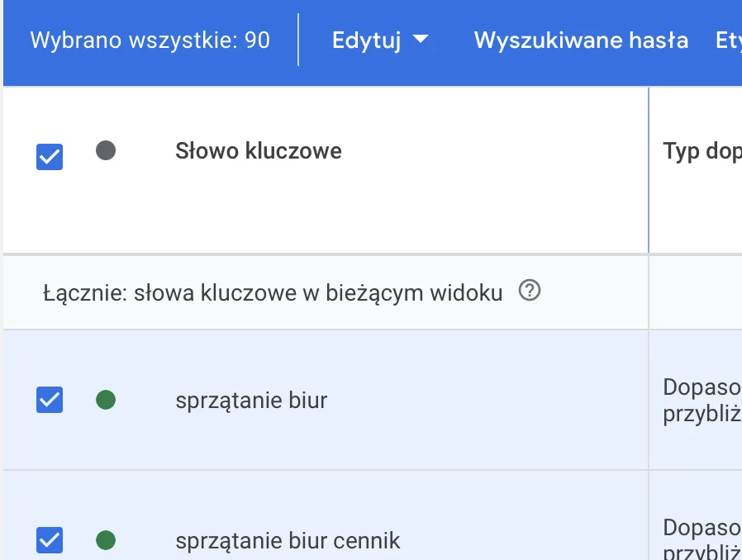Sort by the Typ dop… column header
742x560 pixels.
[701, 152]
